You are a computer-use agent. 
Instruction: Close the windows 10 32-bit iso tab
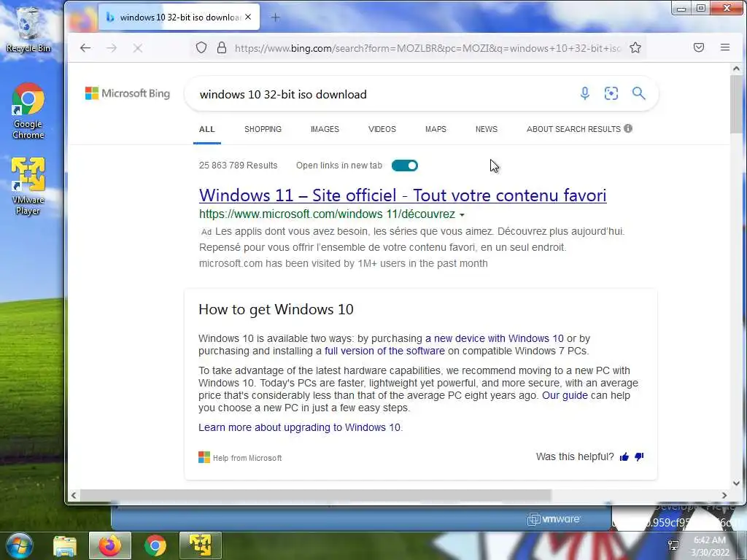pos(248,17)
